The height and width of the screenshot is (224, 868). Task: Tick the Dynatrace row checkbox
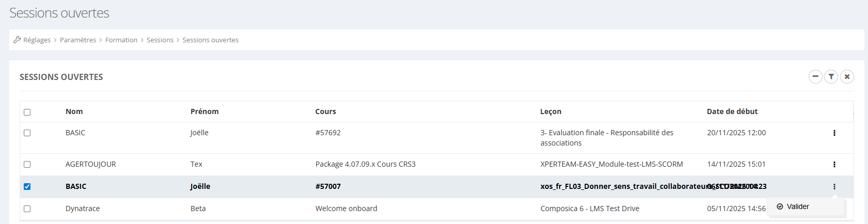point(27,209)
